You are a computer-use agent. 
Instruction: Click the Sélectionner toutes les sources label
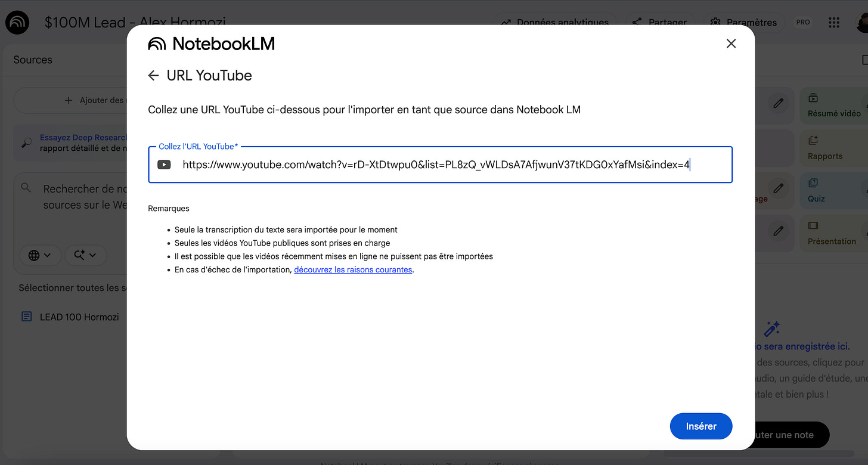point(73,288)
